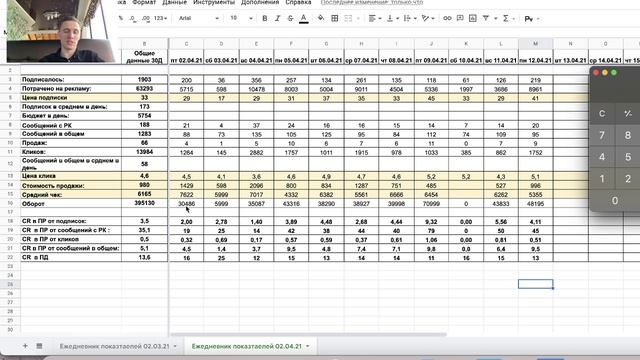
Task: Click total spend cell 63293
Action: [144, 89]
